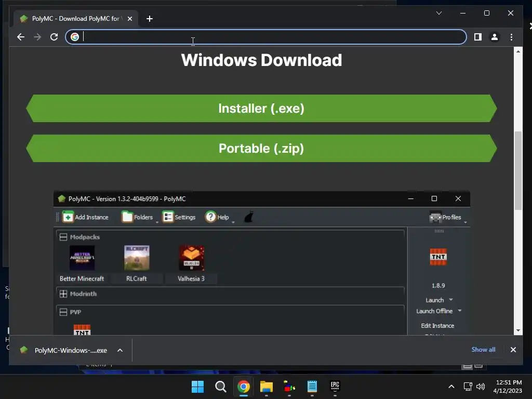The height and width of the screenshot is (399, 532).
Task: Open the download item options chevron
Action: pos(120,350)
